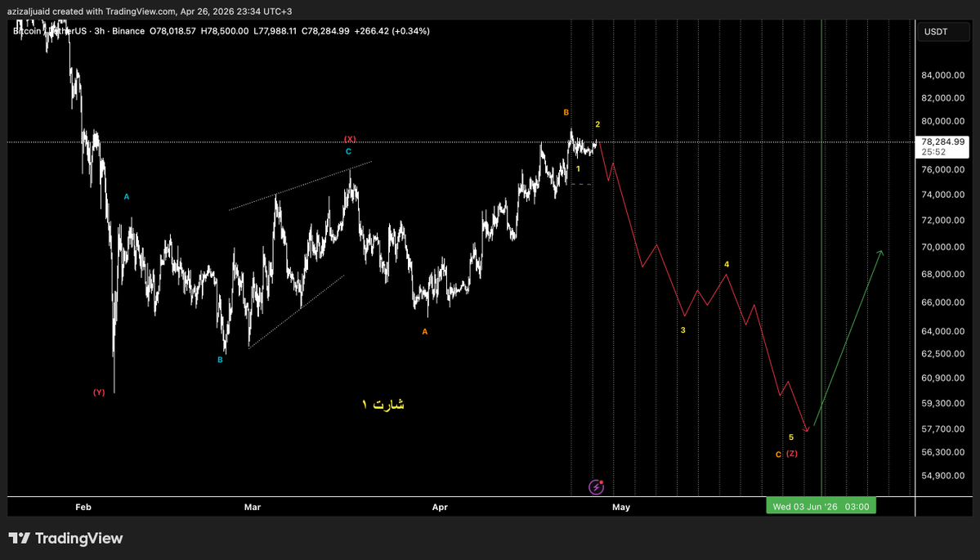Click the 68,000.00 price axis label
The width and height of the screenshot is (980, 560).
[x=942, y=274]
